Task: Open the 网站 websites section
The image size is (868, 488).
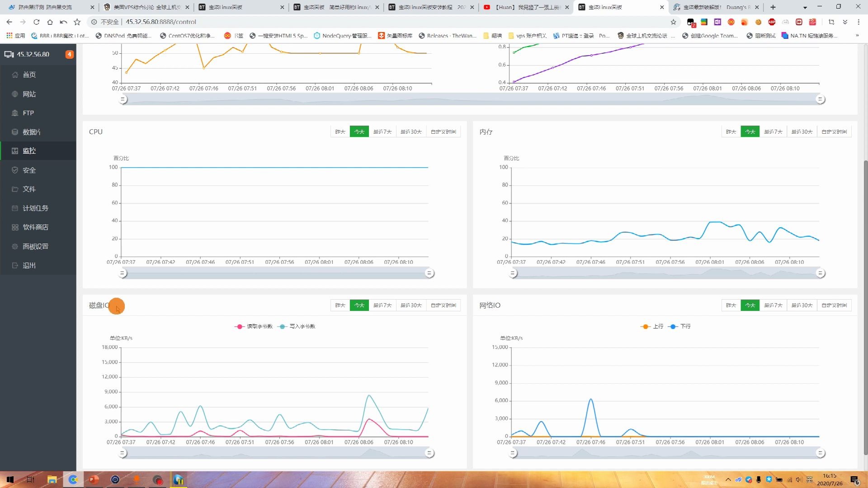Action: coord(29,94)
